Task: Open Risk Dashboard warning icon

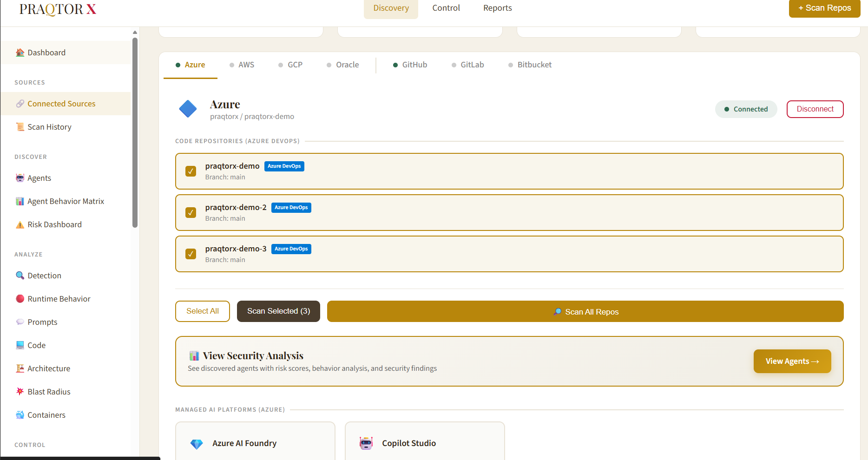Action: tap(20, 225)
